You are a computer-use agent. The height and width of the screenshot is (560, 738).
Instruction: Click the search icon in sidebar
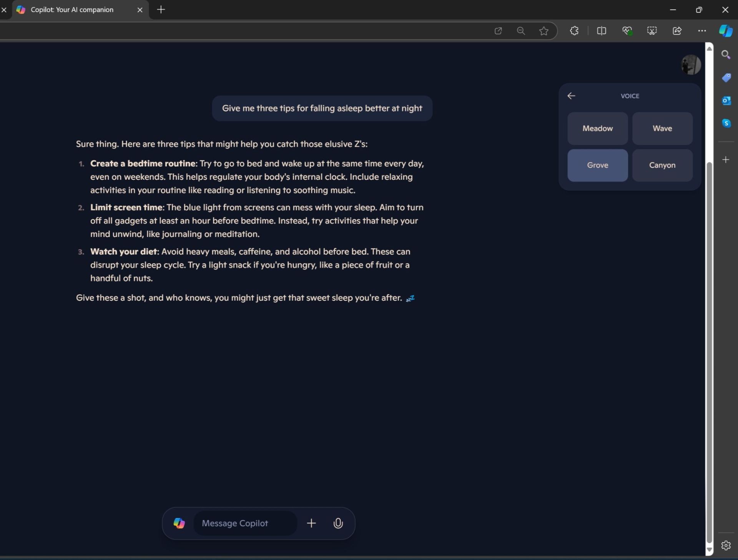click(726, 53)
